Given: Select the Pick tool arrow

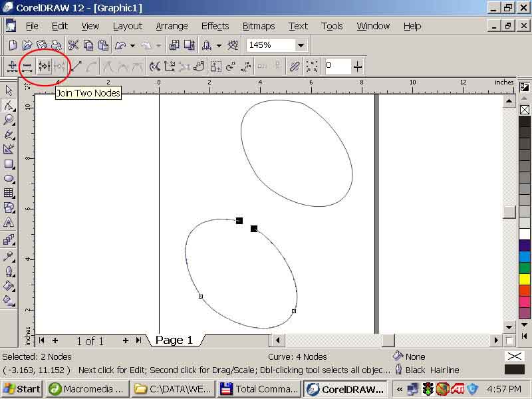Looking at the screenshot, I should click(x=9, y=90).
